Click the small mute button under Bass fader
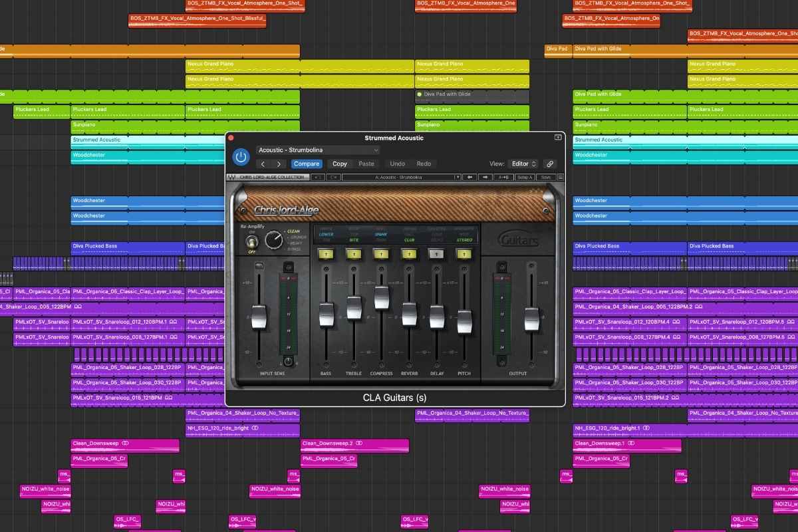798x532 pixels. 326,365
